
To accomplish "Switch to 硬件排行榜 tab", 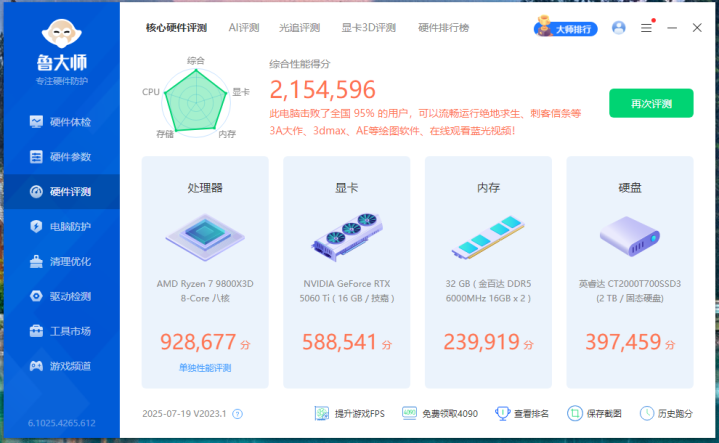I will tap(443, 28).
